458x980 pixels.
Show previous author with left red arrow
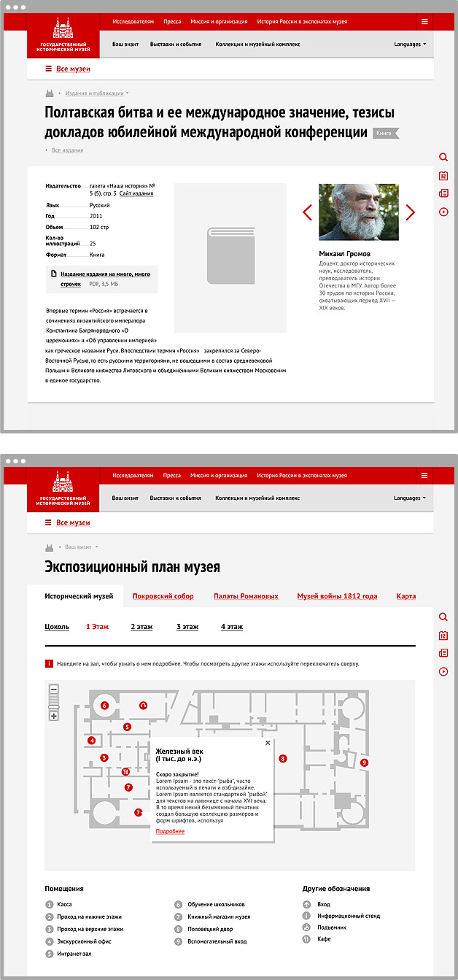pos(307,212)
